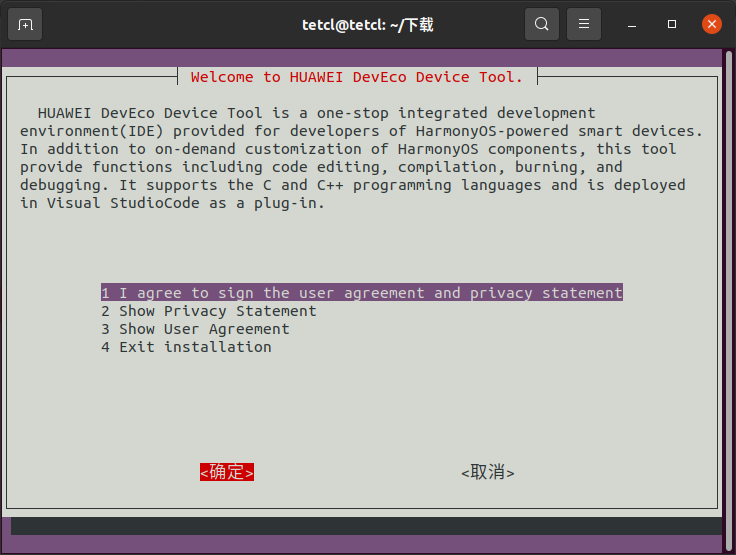
Task: Click the dark bar below the dialog
Action: (367, 526)
